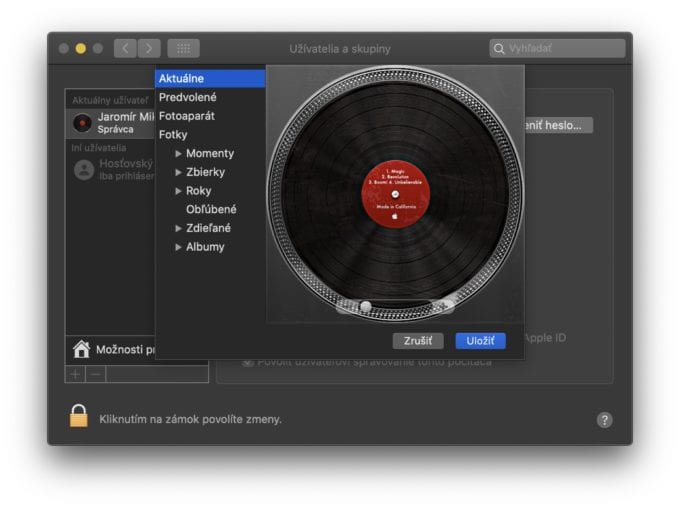Image resolution: width=680 pixels, height=508 pixels.
Task: Expand the Zbierky disclosure triangle
Action: point(178,172)
